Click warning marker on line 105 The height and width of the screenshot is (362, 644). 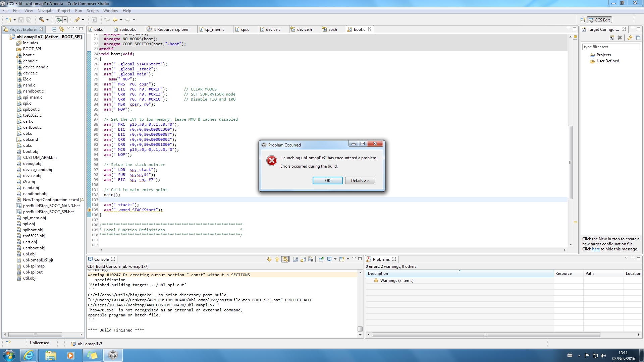click(89, 210)
